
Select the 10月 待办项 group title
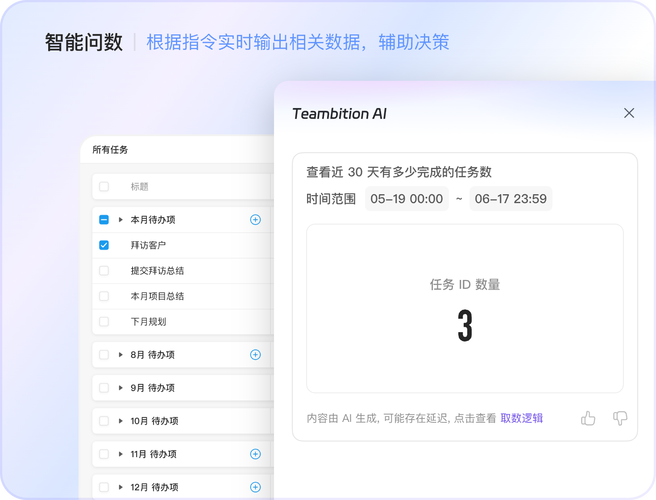(x=154, y=421)
